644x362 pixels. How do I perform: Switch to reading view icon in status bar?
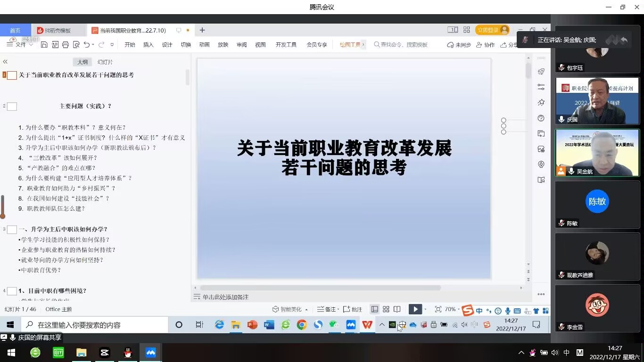pyautogui.click(x=397, y=309)
